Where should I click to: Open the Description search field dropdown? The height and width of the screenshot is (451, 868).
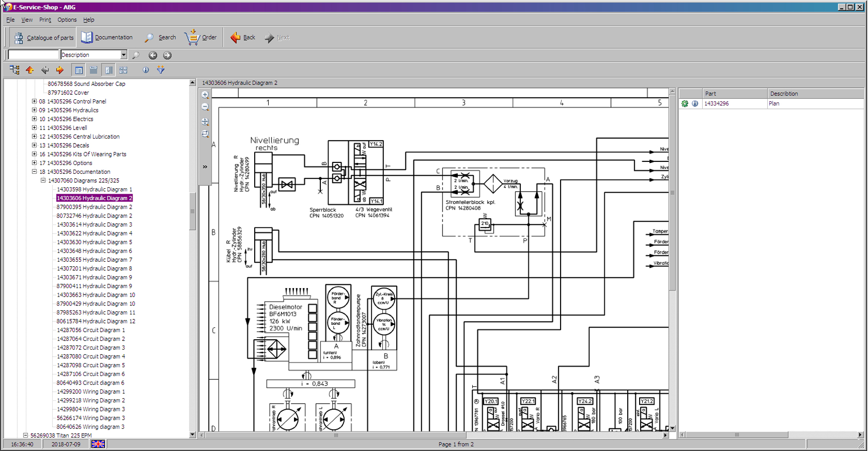click(x=124, y=55)
